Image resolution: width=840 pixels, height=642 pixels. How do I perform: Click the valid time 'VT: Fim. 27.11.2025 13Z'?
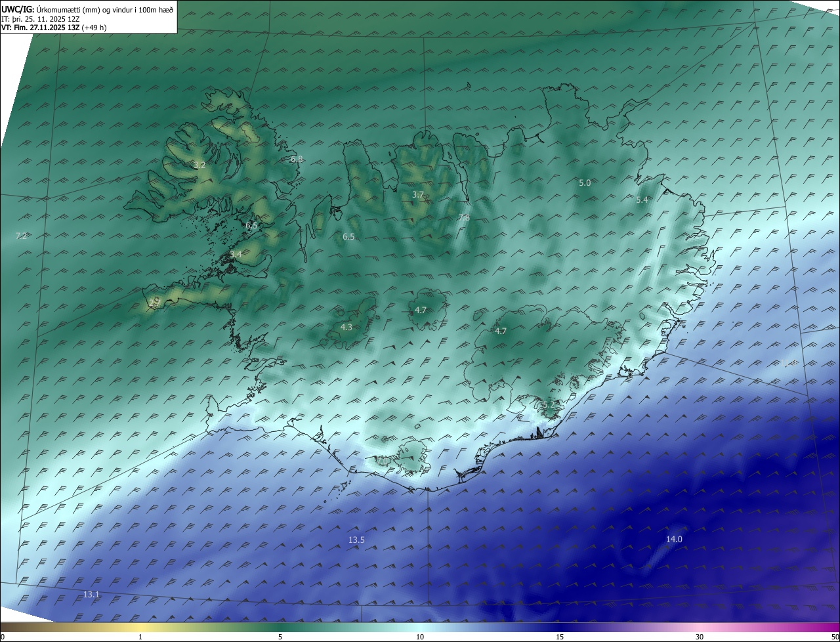(41, 28)
